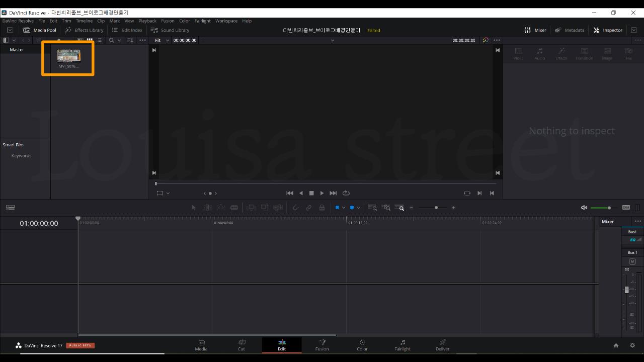Open the Trim menu
Image resolution: width=644 pixels, height=362 pixels.
(66, 21)
